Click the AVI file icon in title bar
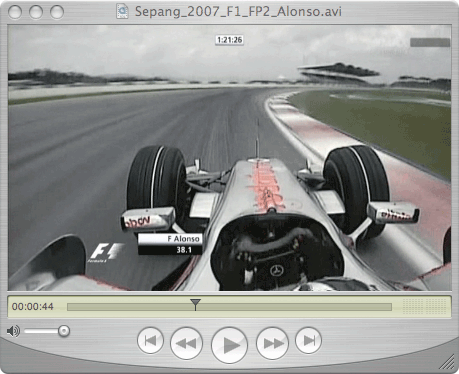 tap(122, 11)
